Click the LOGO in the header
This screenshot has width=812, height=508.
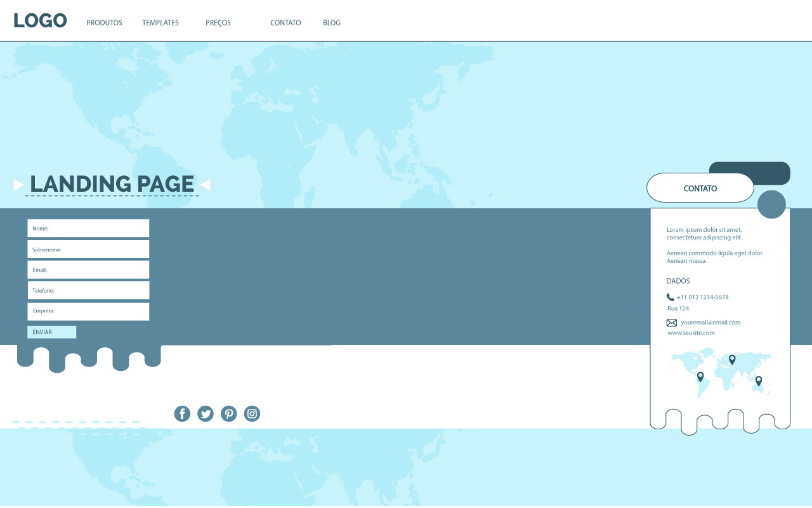tap(40, 20)
